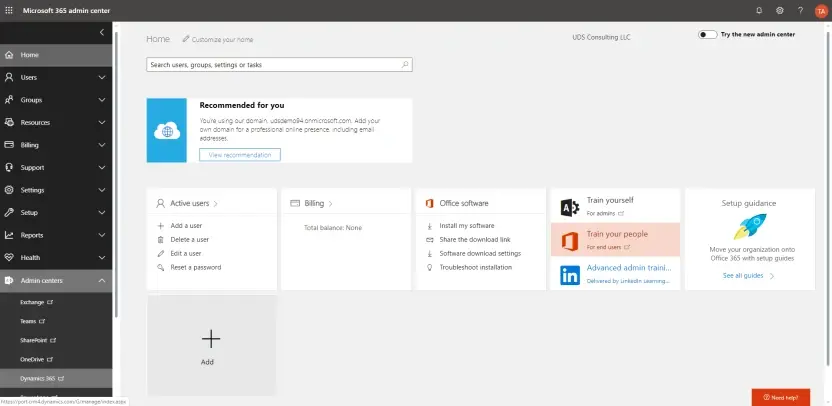Click the cloud domain recommendation icon

pos(166,130)
